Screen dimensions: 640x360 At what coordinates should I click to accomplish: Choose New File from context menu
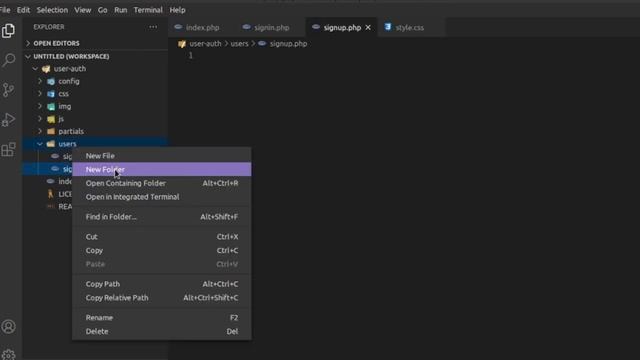162,156
